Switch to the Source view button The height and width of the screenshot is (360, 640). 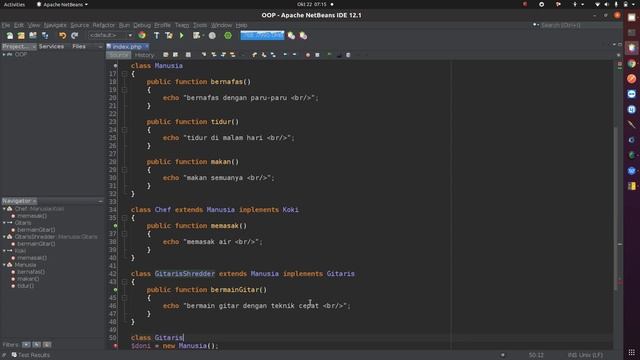point(118,55)
